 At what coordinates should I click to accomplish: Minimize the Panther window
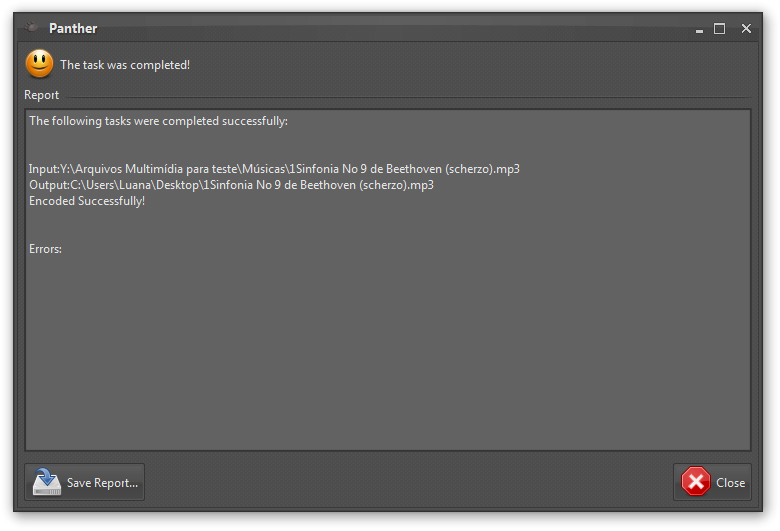(699, 30)
